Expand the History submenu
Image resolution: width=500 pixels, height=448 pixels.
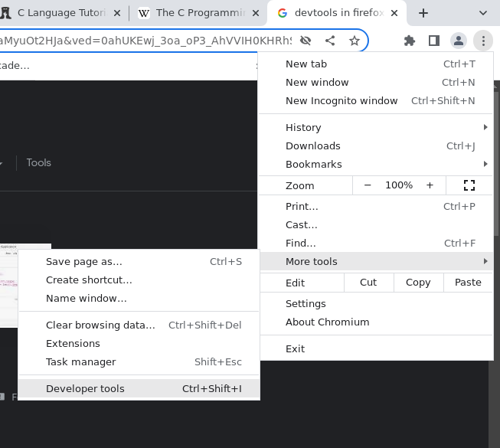(376, 128)
